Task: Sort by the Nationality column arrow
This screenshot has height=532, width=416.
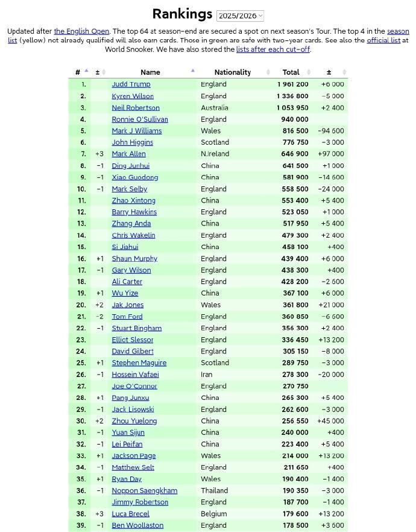Action: click(x=268, y=72)
